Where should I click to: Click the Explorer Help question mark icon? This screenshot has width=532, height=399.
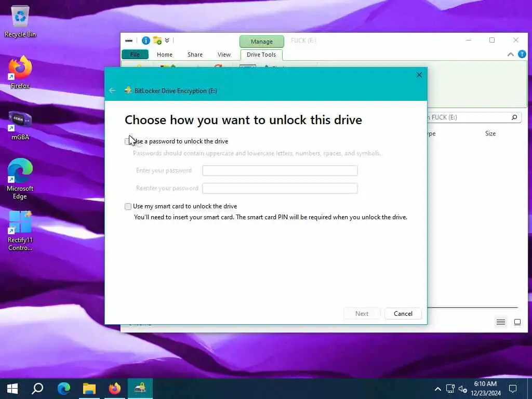pyautogui.click(x=522, y=54)
